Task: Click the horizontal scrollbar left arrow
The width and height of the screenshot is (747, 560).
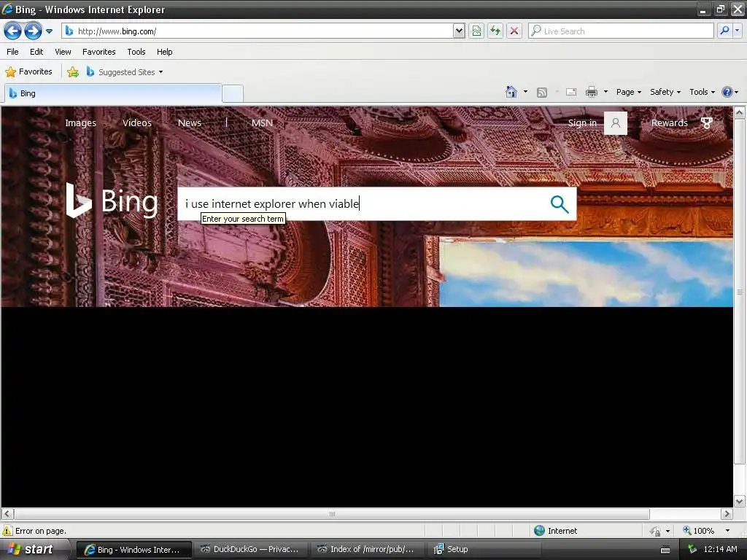Action: (7, 514)
